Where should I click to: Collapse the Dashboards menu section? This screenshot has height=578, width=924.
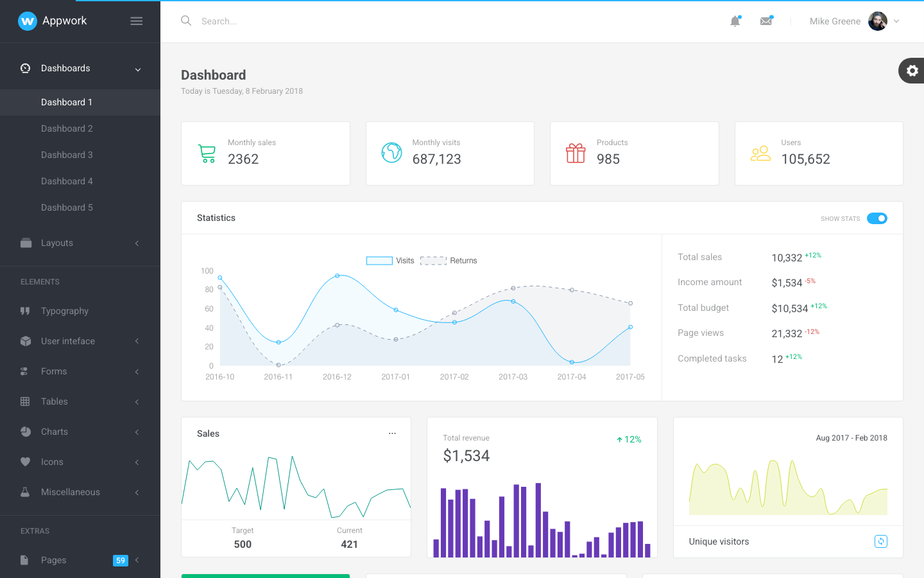pyautogui.click(x=80, y=68)
